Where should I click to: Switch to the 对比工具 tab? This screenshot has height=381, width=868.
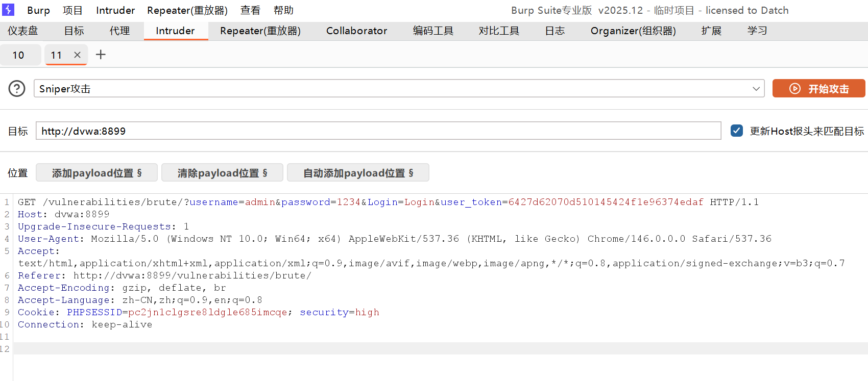point(499,31)
